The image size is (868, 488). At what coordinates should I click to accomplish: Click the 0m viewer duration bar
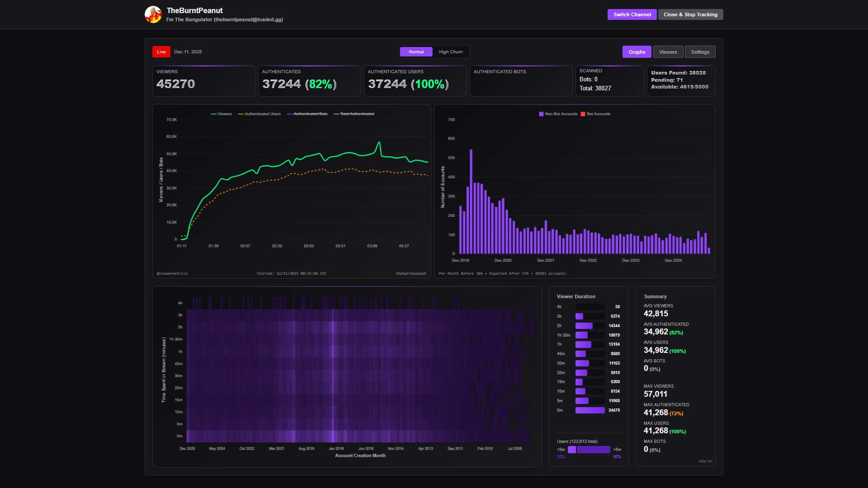pos(590,410)
